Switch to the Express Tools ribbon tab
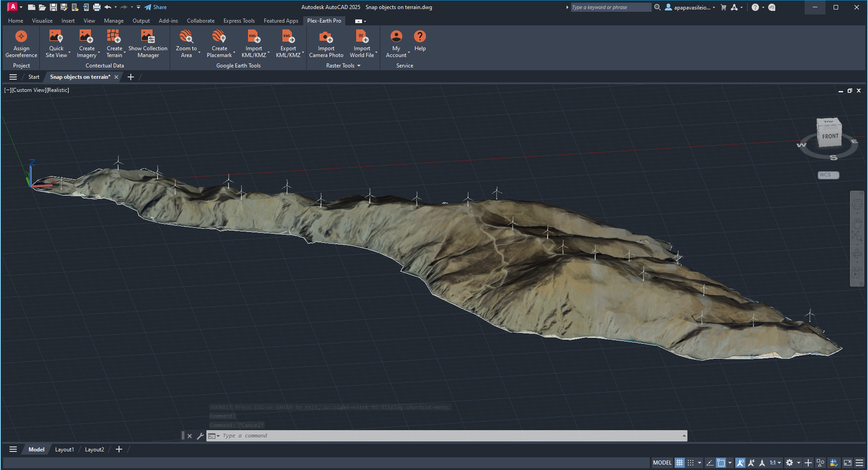This screenshot has width=868, height=470. (239, 21)
